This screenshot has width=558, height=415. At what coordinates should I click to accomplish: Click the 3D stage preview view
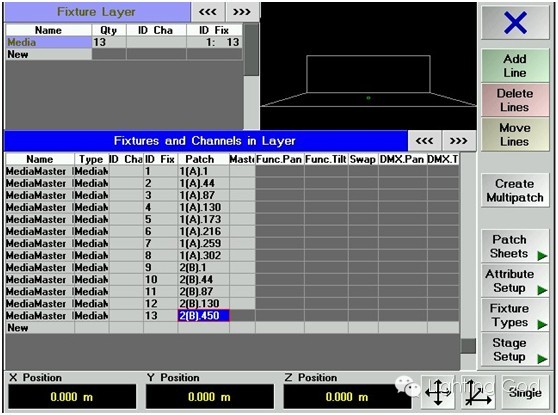368,66
